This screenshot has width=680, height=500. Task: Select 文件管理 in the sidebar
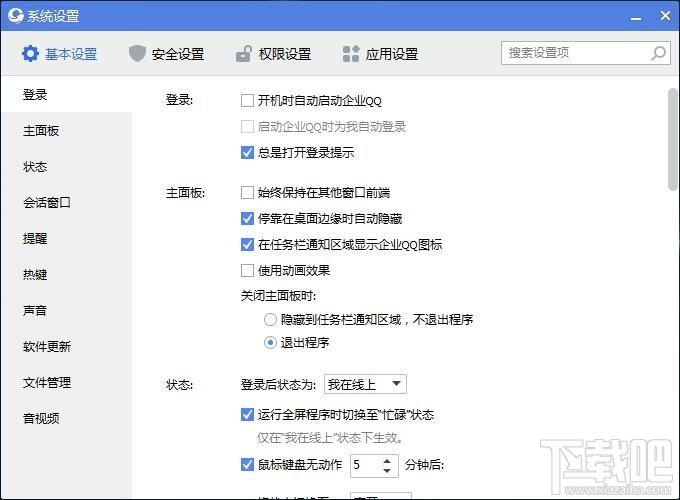66,382
